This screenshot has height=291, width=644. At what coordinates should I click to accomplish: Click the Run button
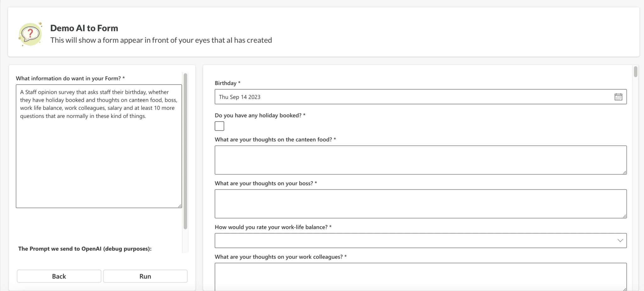[145, 276]
